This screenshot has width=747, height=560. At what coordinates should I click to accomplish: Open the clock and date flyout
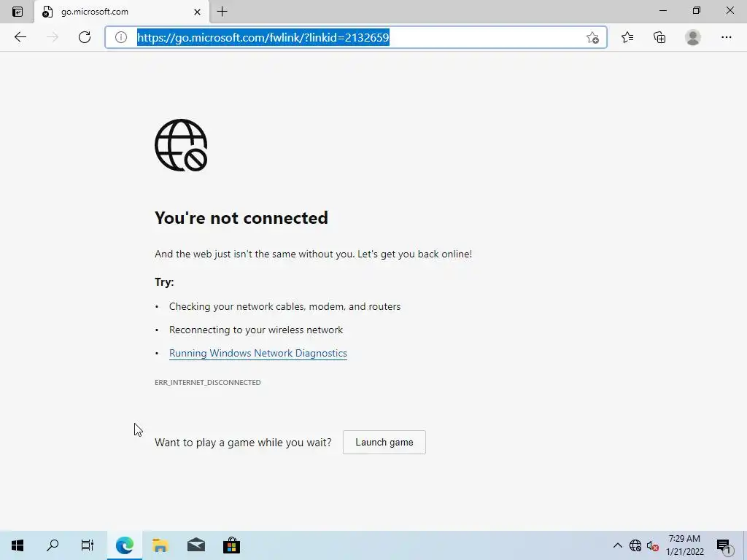(x=684, y=545)
